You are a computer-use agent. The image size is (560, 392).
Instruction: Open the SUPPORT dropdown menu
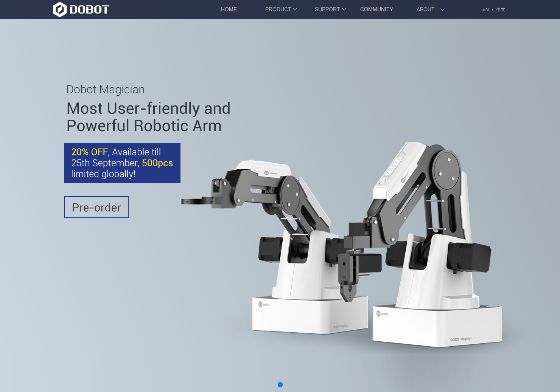(x=327, y=9)
